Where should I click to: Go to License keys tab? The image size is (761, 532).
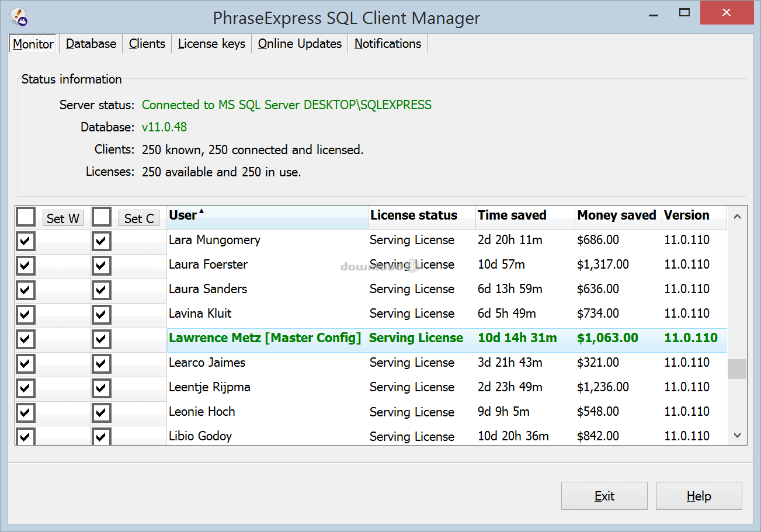click(211, 44)
